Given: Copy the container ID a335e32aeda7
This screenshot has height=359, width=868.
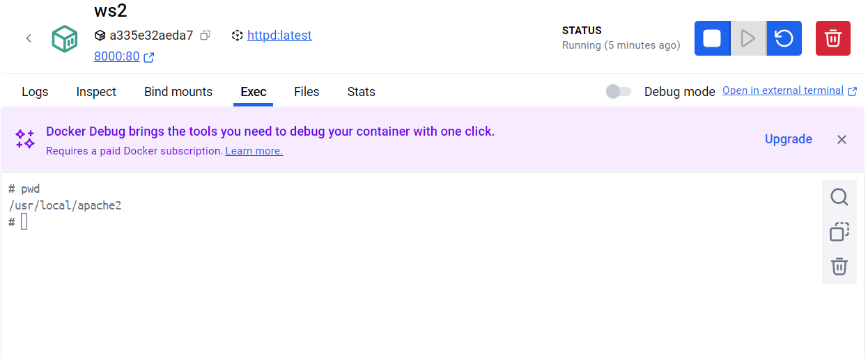Looking at the screenshot, I should (x=205, y=35).
